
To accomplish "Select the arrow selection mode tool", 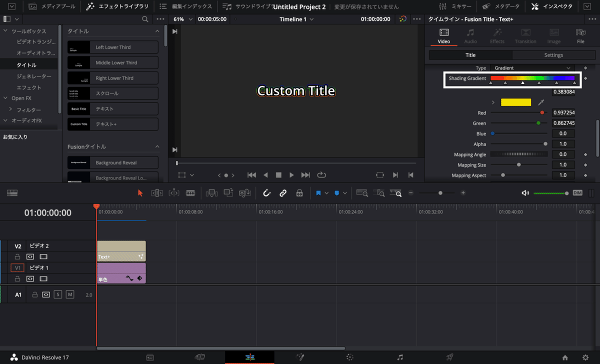I will [x=140, y=193].
